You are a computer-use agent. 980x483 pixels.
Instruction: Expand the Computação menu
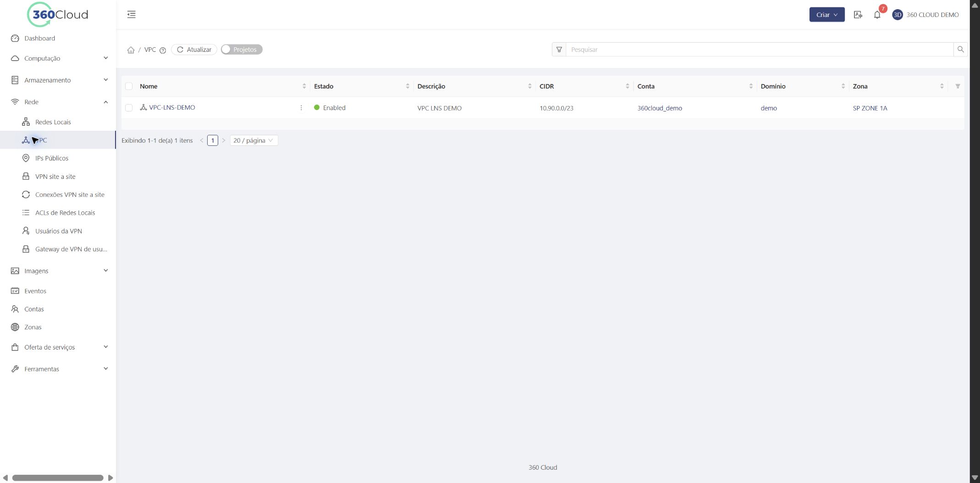tap(58, 58)
